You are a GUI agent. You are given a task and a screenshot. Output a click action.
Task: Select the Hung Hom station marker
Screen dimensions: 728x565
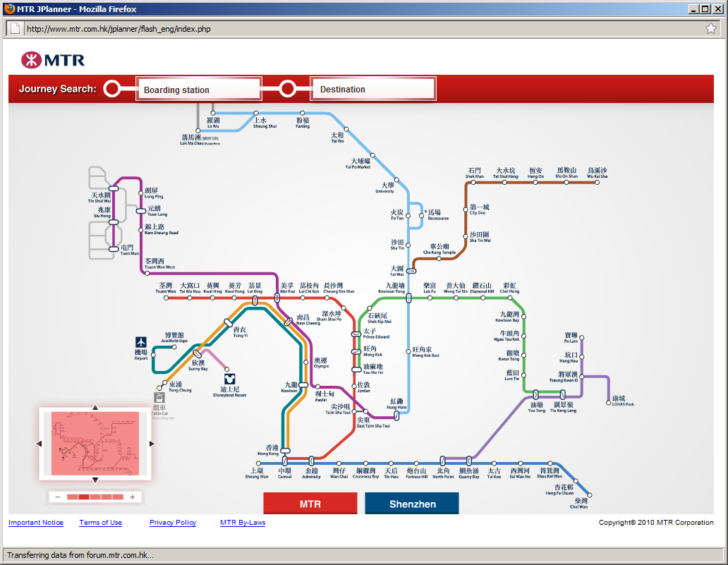(396, 416)
